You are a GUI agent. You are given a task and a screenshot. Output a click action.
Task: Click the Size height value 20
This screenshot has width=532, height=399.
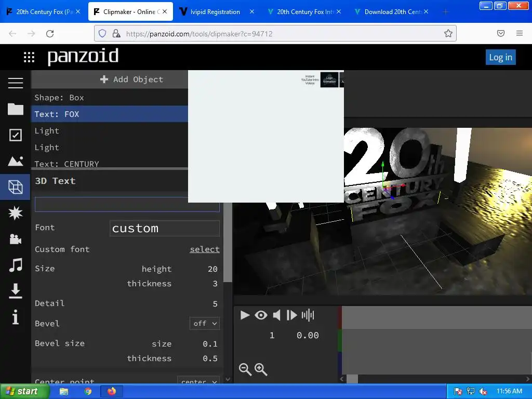pos(212,269)
